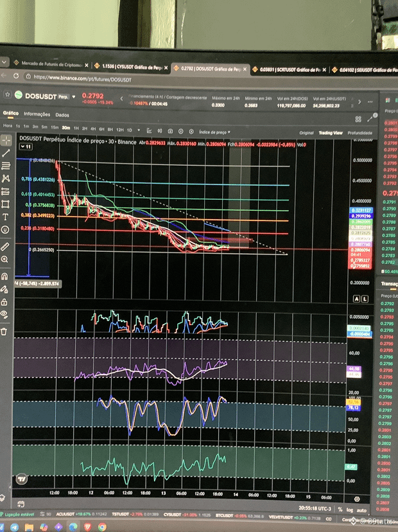Screen dimensions: 398x532
Task: Open the more options ellipsis menu
Action: pyautogui.click(x=370, y=102)
